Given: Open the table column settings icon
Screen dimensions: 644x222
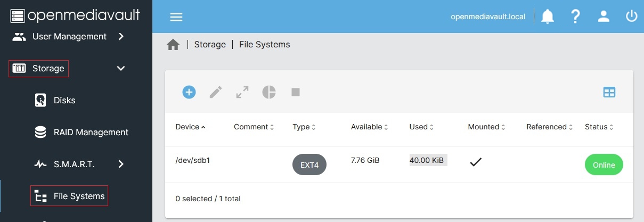Looking at the screenshot, I should pyautogui.click(x=609, y=92).
